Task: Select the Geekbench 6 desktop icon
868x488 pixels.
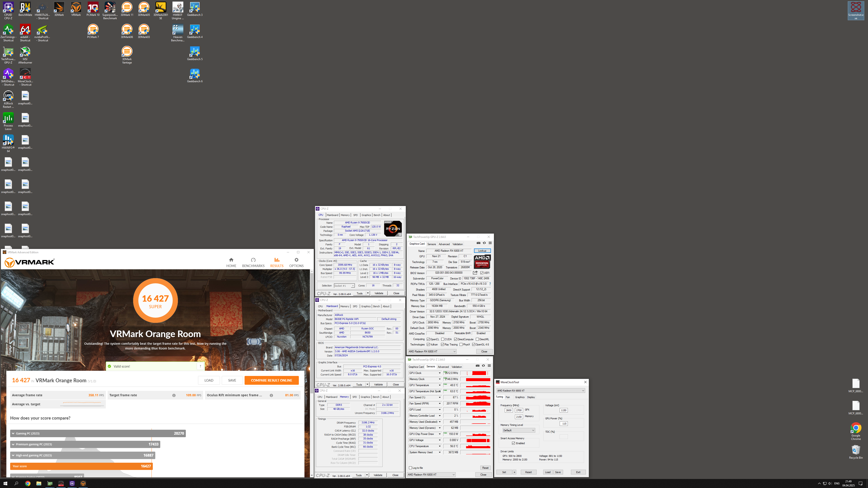Action: (195, 76)
